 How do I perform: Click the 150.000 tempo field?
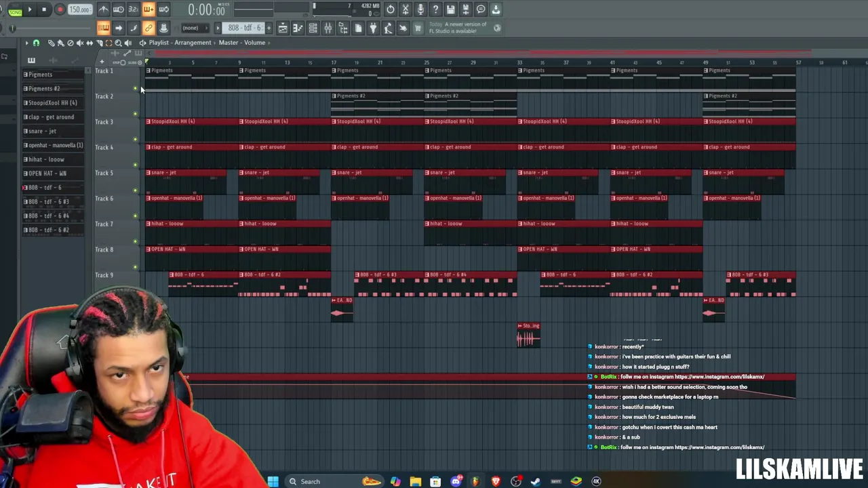[79, 9]
